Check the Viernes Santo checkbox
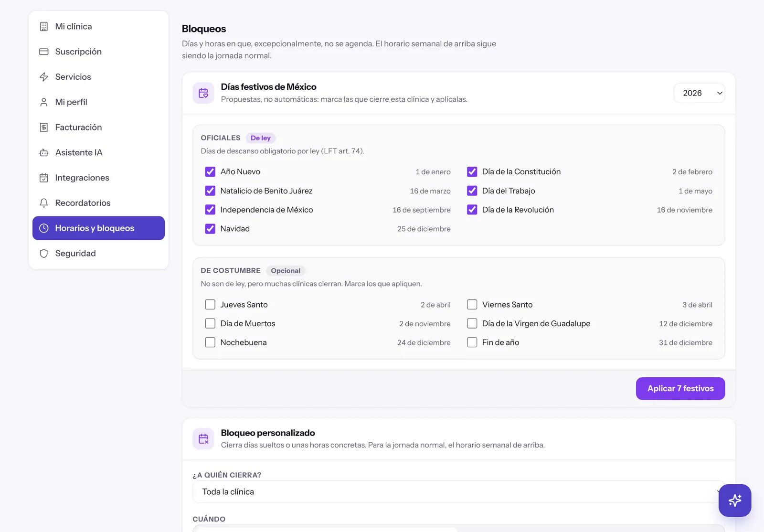 [x=472, y=305]
